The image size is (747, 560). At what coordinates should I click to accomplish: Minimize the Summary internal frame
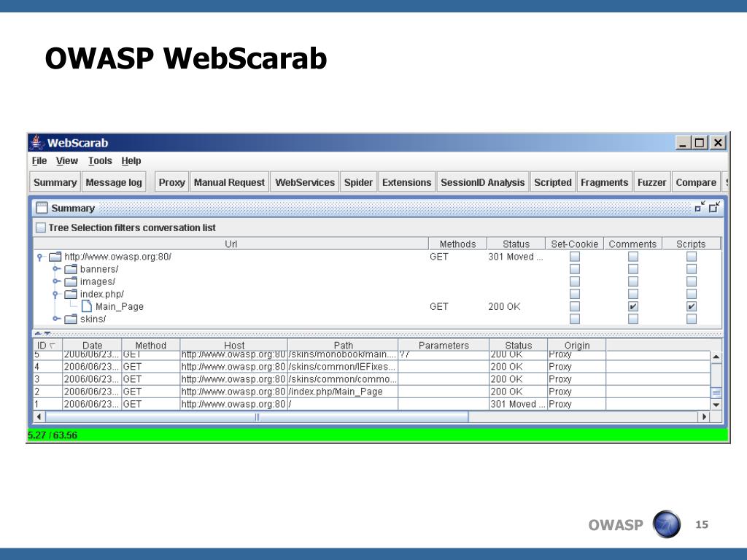pyautogui.click(x=700, y=207)
